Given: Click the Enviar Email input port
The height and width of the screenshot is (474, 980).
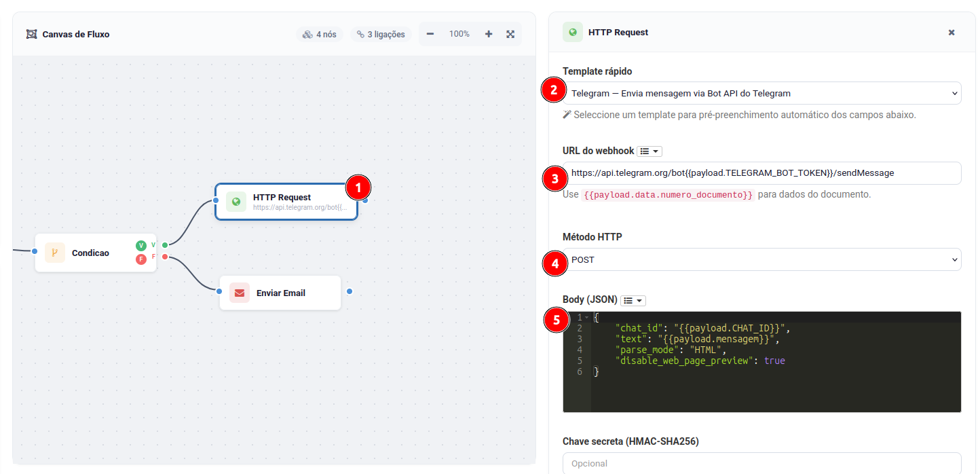Looking at the screenshot, I should pyautogui.click(x=219, y=291).
